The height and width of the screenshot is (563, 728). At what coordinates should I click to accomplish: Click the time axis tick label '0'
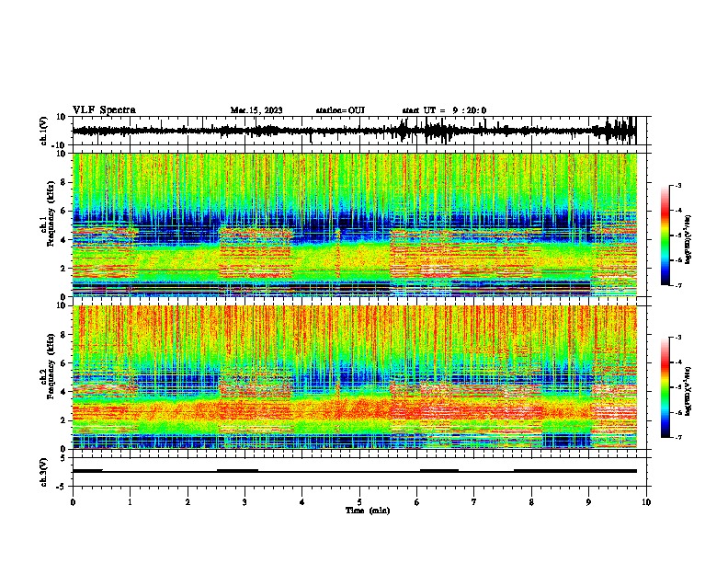(x=73, y=502)
